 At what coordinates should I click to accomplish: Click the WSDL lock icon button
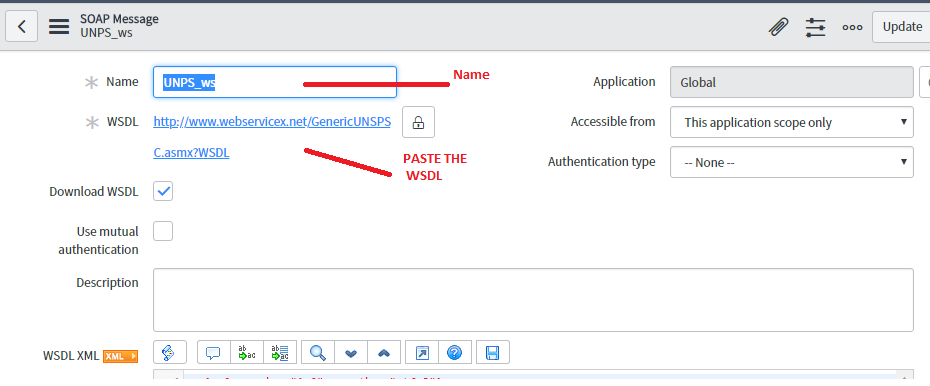tap(418, 122)
